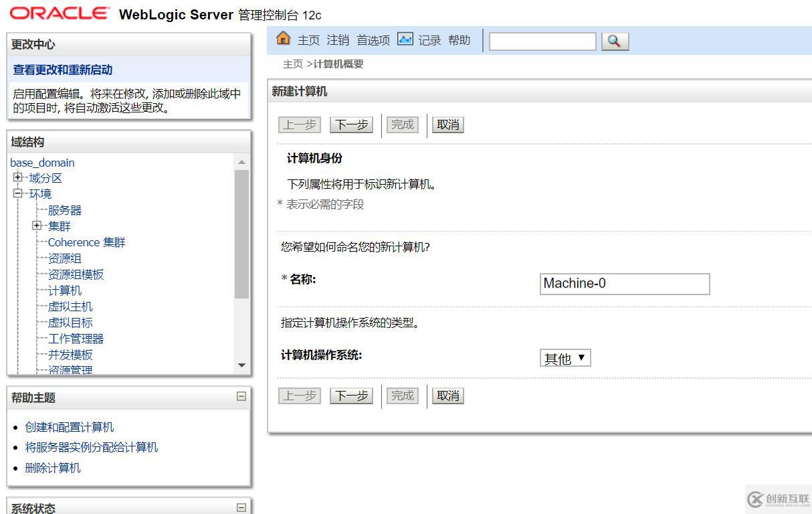Click the 计算机概要 breadcrumb text
The width and height of the screenshot is (812, 514).
coord(338,64)
